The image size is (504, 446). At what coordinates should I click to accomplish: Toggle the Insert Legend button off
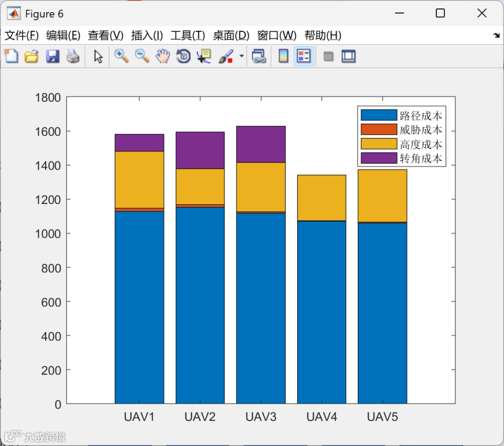pos(304,56)
